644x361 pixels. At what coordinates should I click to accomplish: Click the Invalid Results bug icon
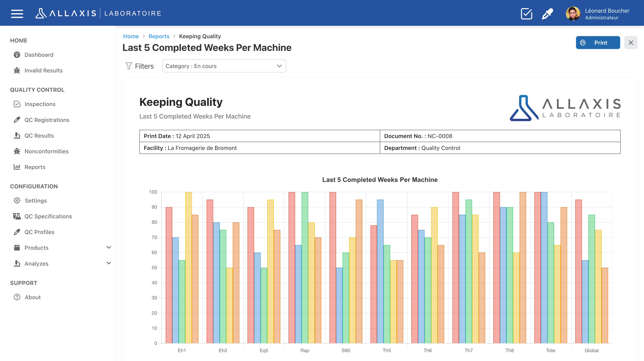click(17, 70)
